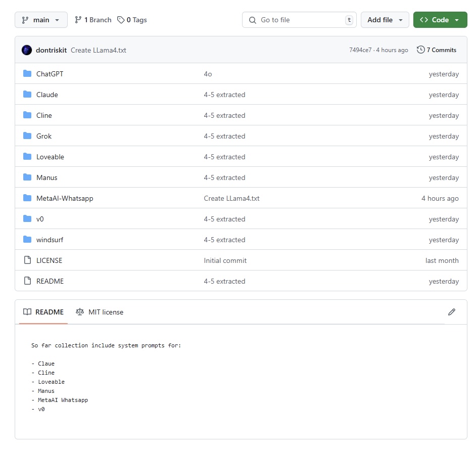This screenshot has width=476, height=449.
Task: Open 4-5 extracted commit for README file
Action: click(225, 281)
